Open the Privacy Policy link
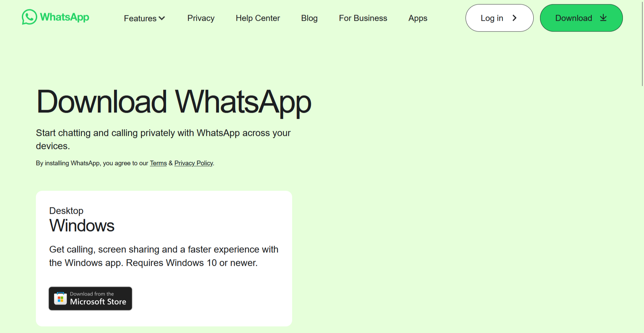 pos(194,163)
